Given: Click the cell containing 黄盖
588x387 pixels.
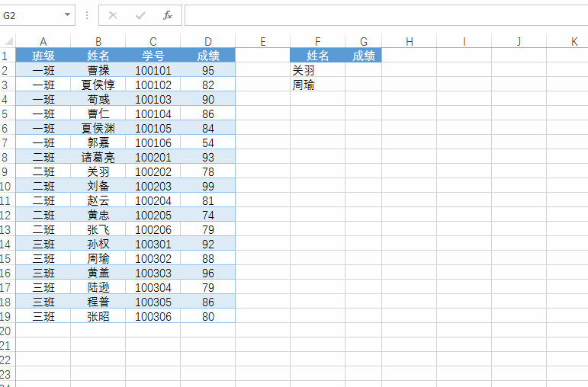Looking at the screenshot, I should tap(98, 273).
